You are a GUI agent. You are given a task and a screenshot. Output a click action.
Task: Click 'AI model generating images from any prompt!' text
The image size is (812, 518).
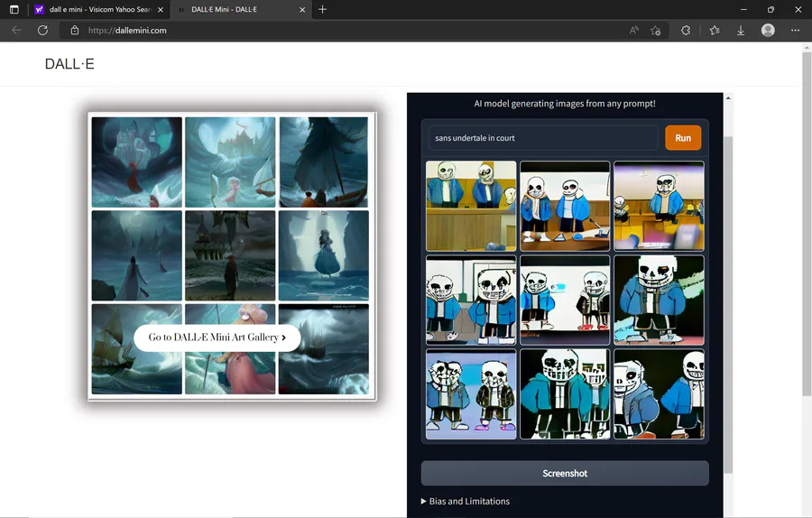565,104
